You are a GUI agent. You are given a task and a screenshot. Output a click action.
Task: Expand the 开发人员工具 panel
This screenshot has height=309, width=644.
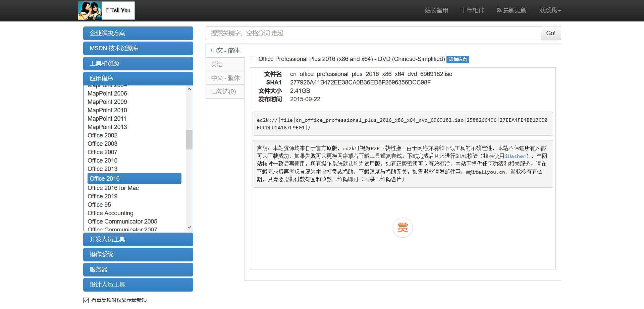138,239
